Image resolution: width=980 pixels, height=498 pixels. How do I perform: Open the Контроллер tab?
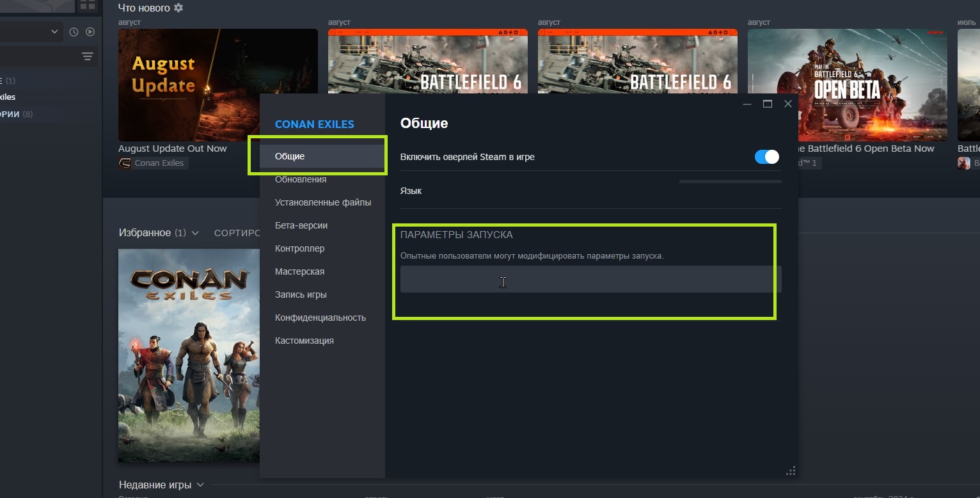(322, 248)
